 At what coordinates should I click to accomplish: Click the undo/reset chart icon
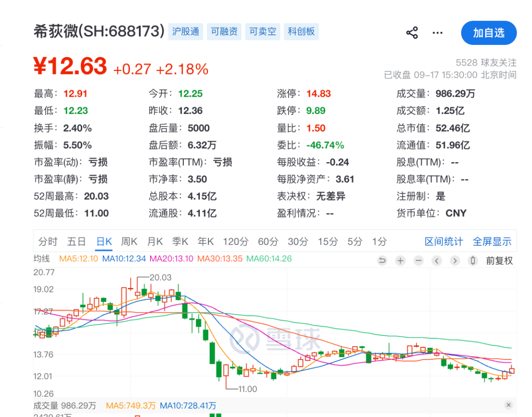382,261
